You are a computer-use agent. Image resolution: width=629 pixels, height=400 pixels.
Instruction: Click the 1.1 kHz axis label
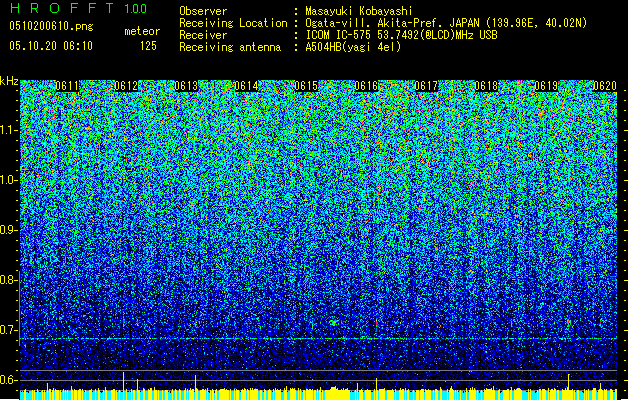pyautogui.click(x=9, y=130)
